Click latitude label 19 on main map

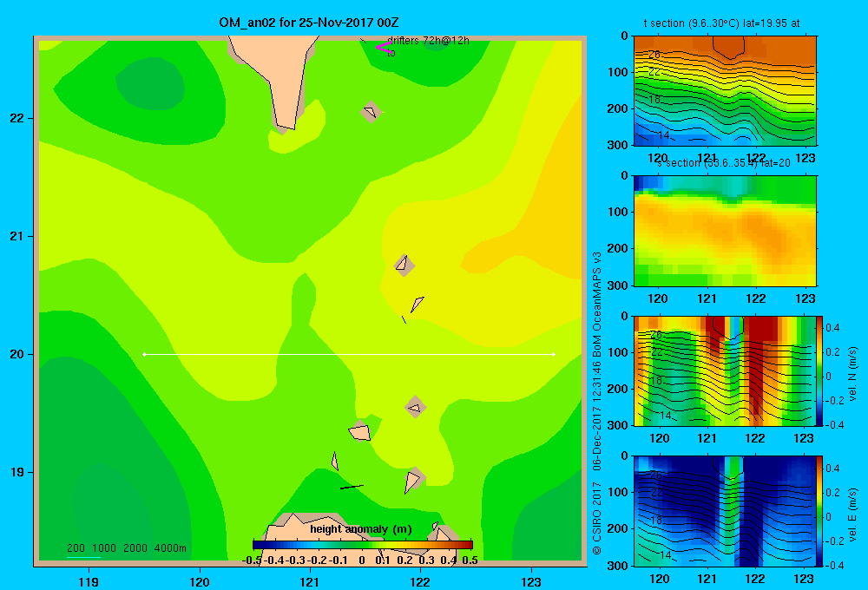(x=17, y=472)
